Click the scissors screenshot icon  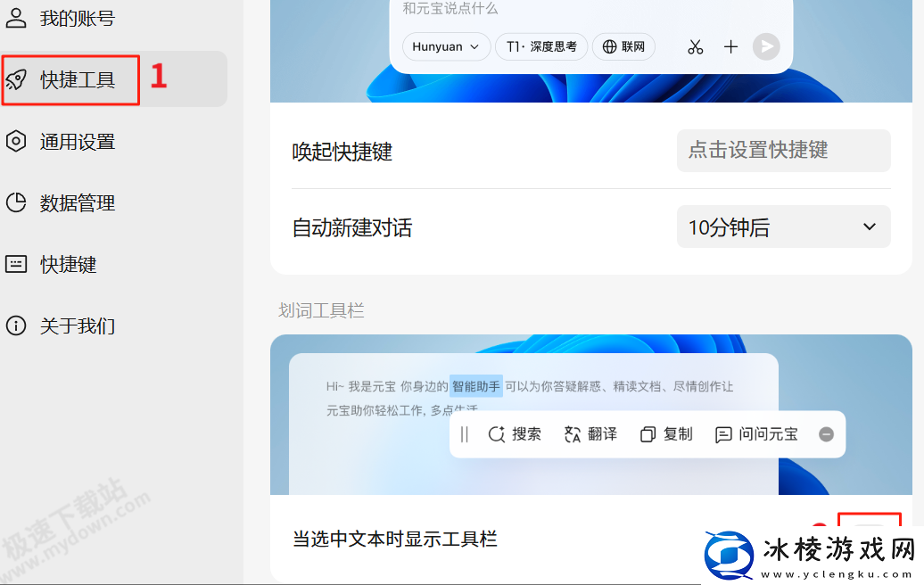point(696,46)
